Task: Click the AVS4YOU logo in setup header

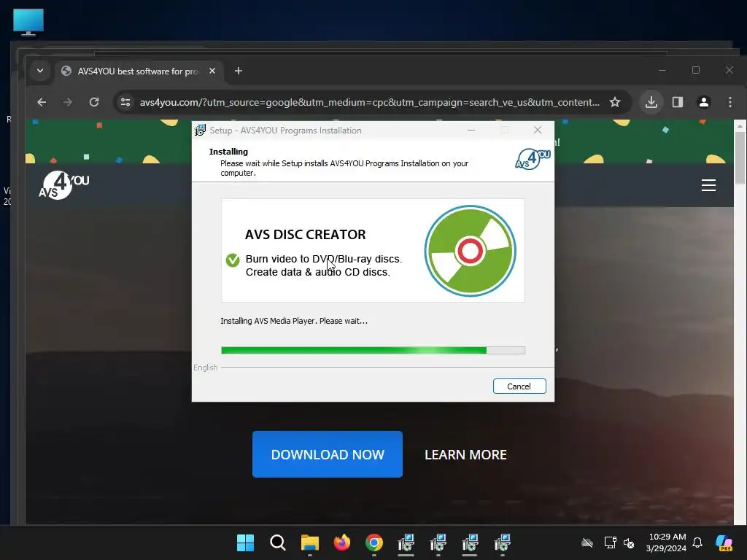Action: coord(533,159)
